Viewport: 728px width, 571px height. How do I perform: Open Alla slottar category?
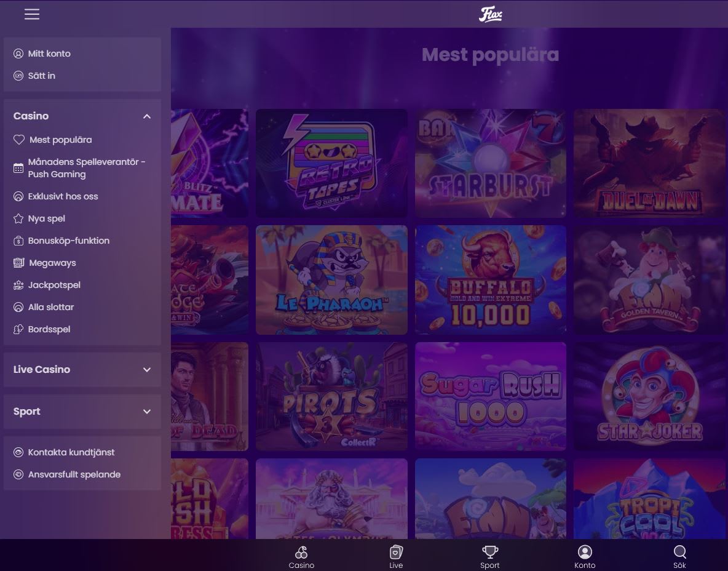coord(51,307)
